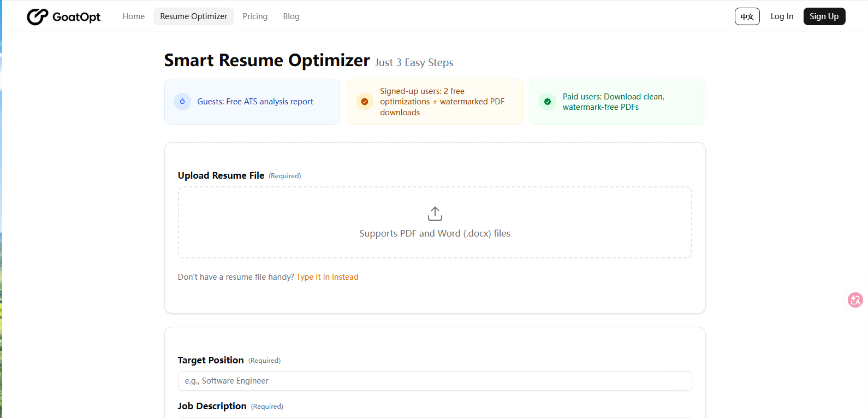This screenshot has width=868, height=418.
Task: Select the Resume Optimizer nav tab
Action: click(194, 16)
